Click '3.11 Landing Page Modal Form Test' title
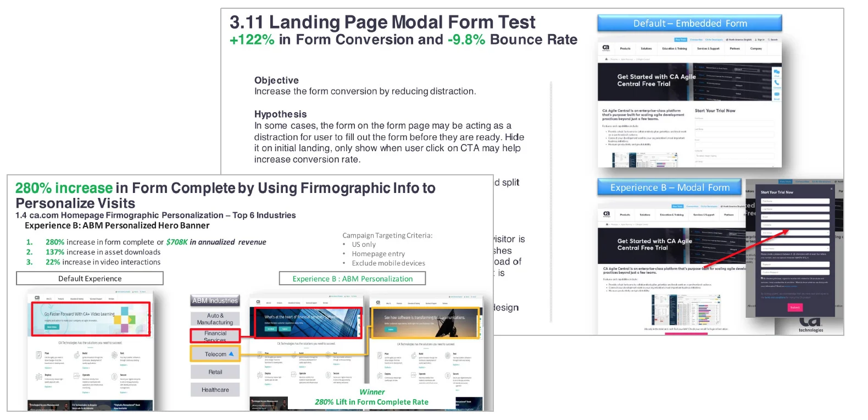Screen dimensions: 868x420 pos(382,22)
